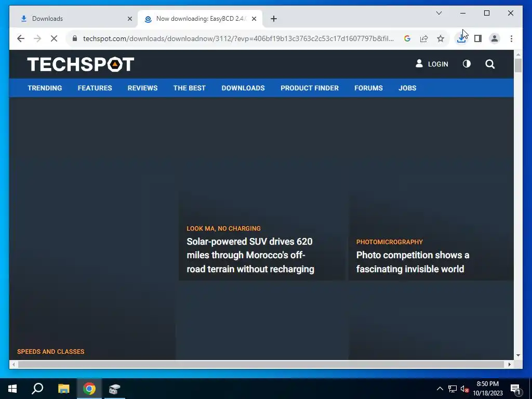Close the Now downloading EasyBCD tab
Image resolution: width=532 pixels, height=399 pixels.
click(254, 19)
